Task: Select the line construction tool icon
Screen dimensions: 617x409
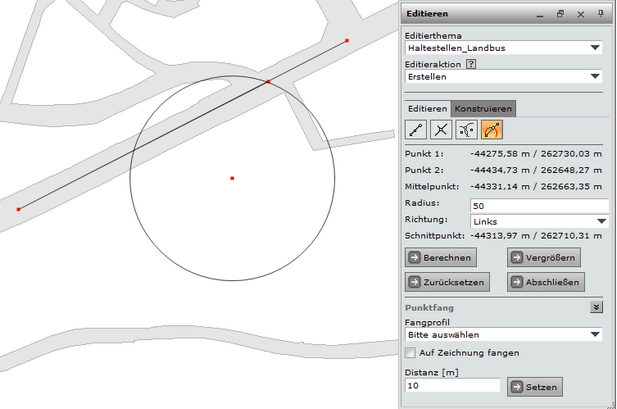Action: coord(416,129)
